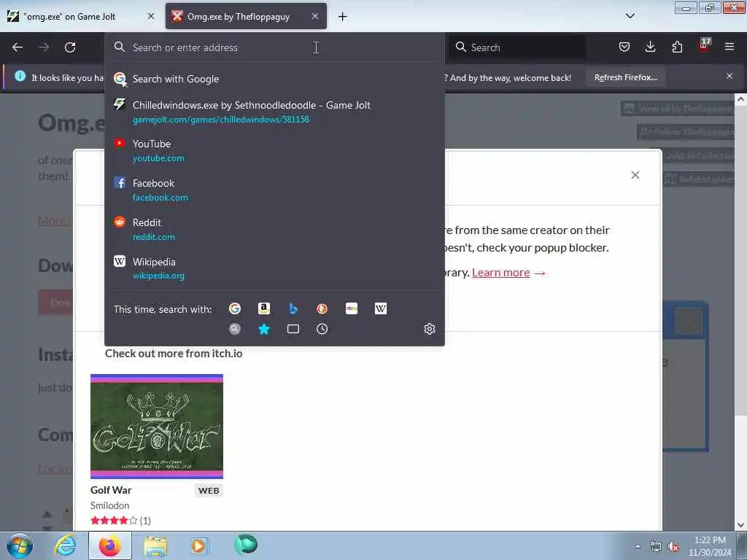Click the WEB platform tag
Viewport: 747px width, 560px height.
209,491
